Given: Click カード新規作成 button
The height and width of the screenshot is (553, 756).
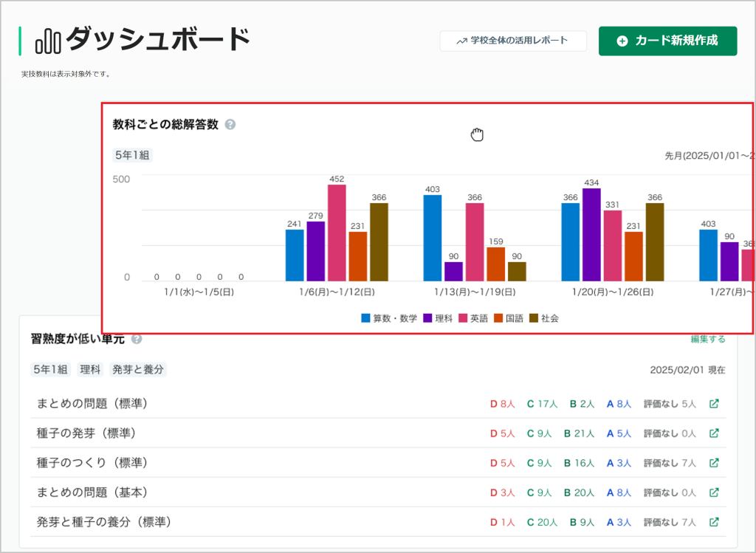Looking at the screenshot, I should tap(667, 41).
